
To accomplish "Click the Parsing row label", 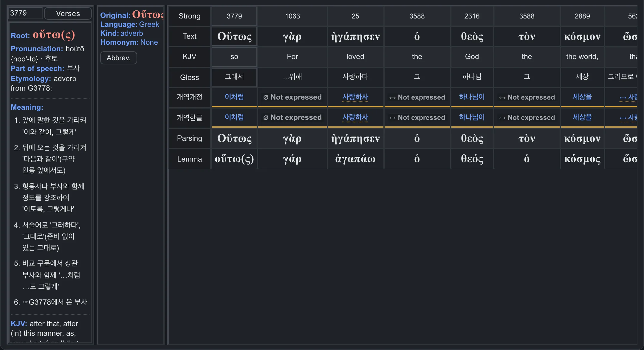I will coord(190,138).
